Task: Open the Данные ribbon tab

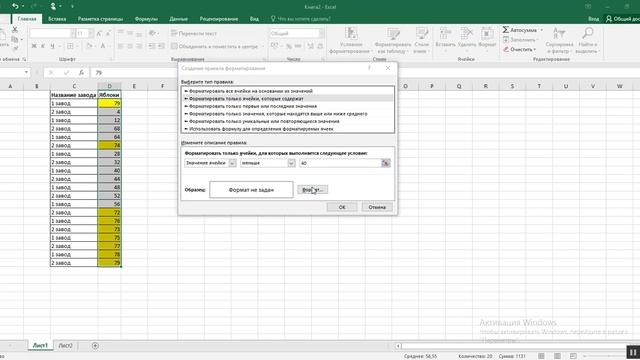Action: pyautogui.click(x=178, y=19)
